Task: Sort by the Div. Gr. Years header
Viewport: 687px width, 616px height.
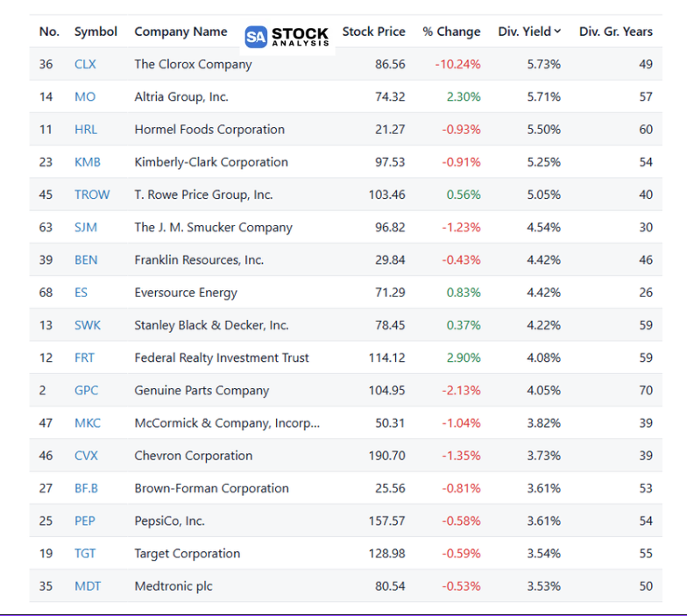Action: pyautogui.click(x=615, y=32)
